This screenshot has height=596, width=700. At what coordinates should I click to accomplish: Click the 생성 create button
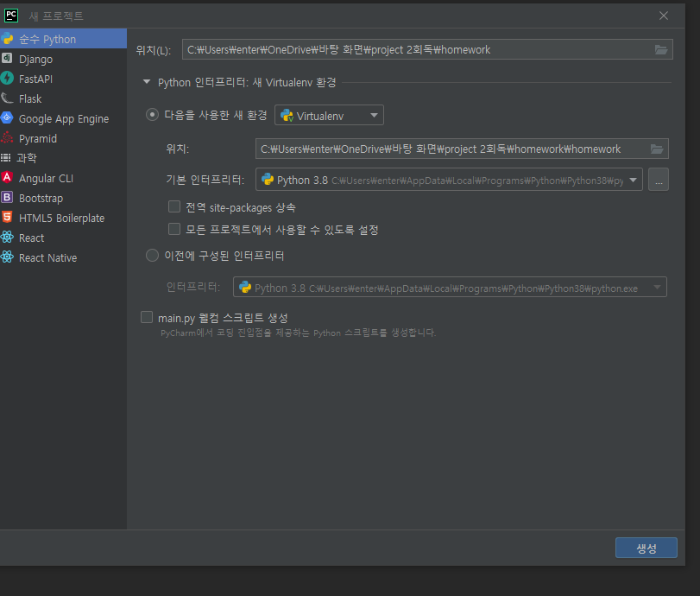click(646, 548)
